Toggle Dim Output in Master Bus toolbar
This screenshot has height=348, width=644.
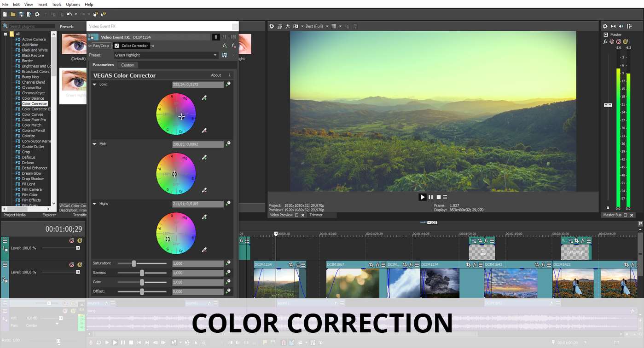click(621, 26)
